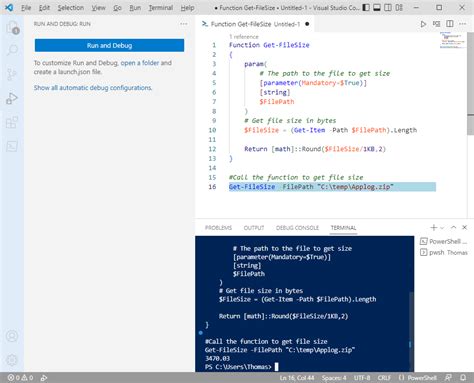
Task: Click Show all automatic debug configurations link
Action: [93, 88]
